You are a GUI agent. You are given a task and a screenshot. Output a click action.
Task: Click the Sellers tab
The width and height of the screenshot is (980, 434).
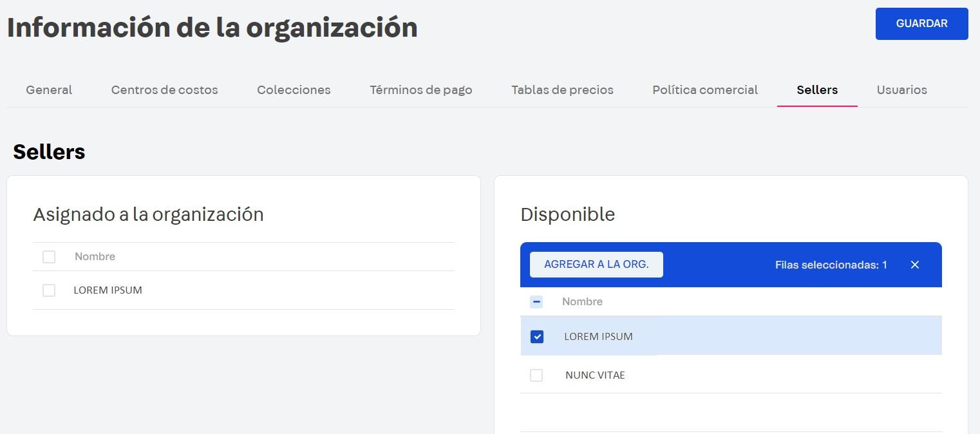tap(816, 90)
